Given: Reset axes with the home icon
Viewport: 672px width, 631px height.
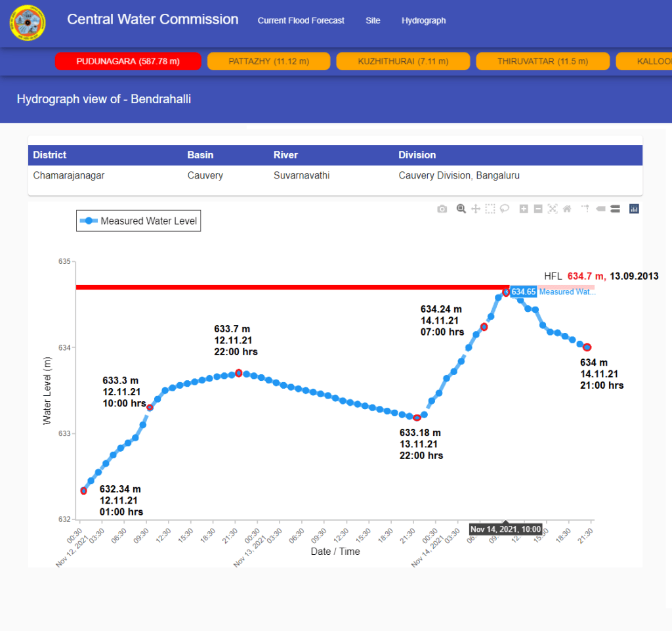Looking at the screenshot, I should [x=567, y=209].
